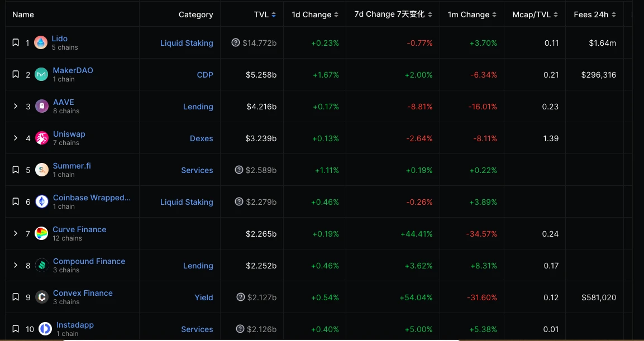Expand the Uniswap row
644x341 pixels.
(x=16, y=138)
